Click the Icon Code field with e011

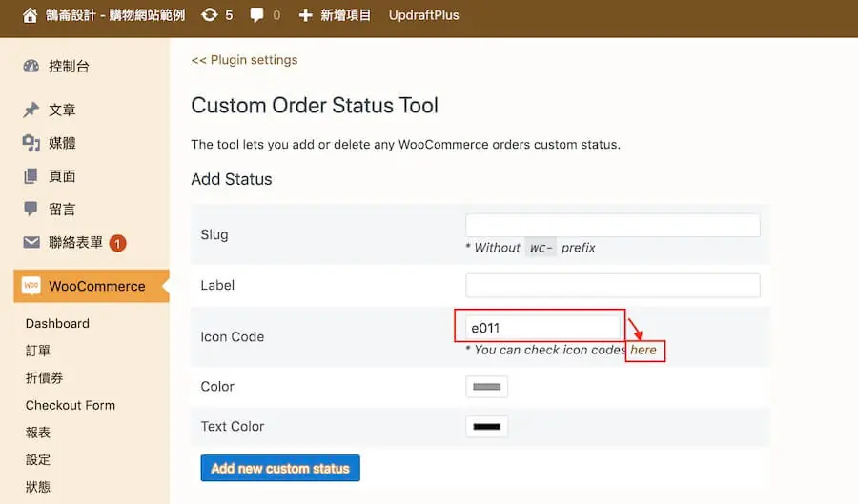(x=542, y=328)
